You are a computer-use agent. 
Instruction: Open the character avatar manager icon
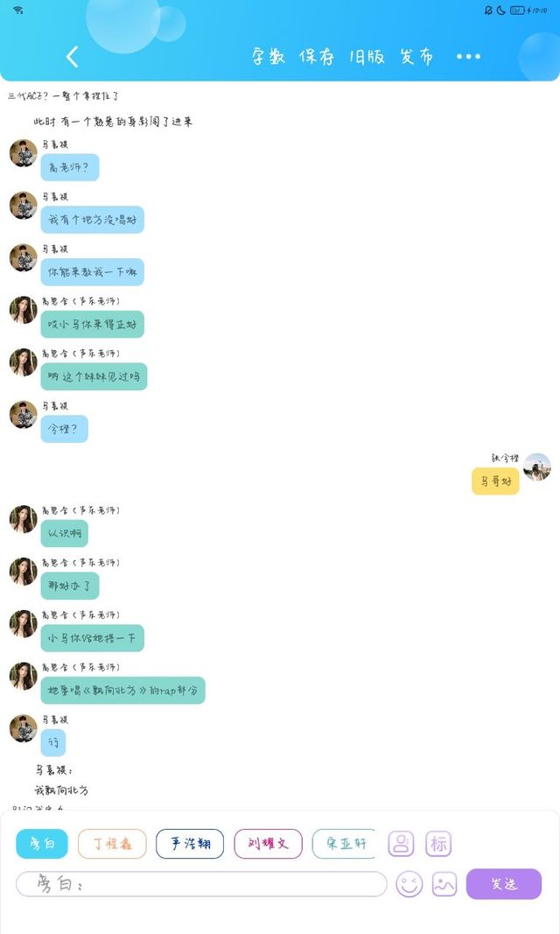pos(401,844)
